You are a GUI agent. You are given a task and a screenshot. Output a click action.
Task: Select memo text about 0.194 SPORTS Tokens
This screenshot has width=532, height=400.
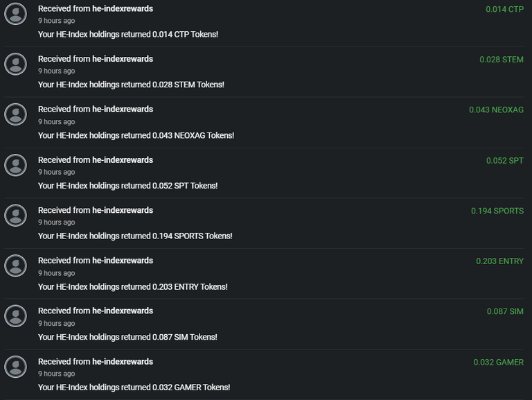(x=135, y=236)
